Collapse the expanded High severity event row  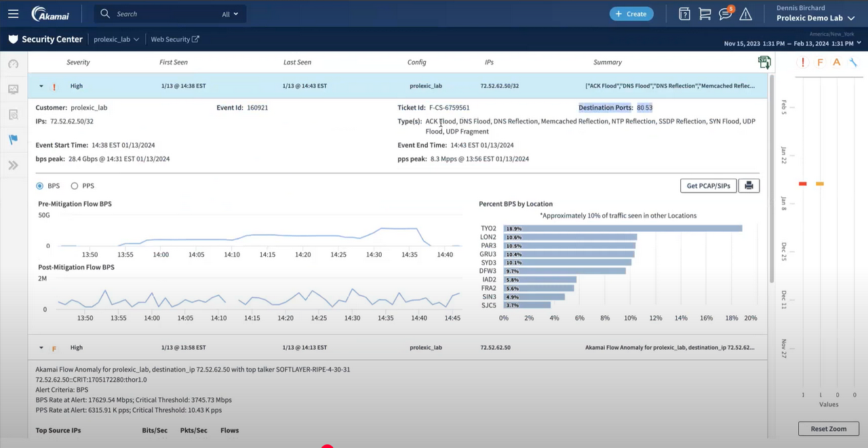41,86
